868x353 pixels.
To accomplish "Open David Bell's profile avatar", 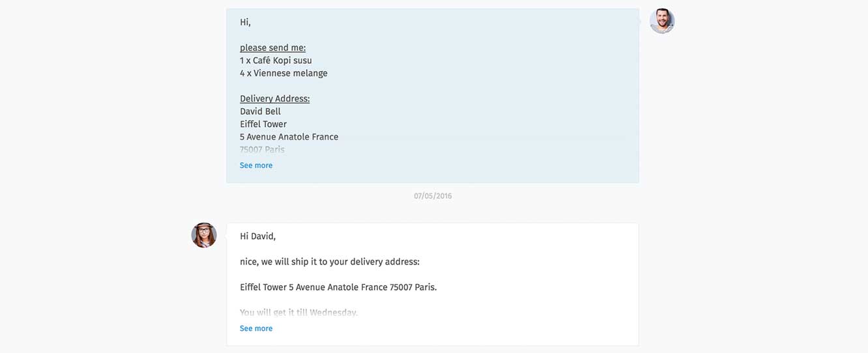I will point(662,21).
